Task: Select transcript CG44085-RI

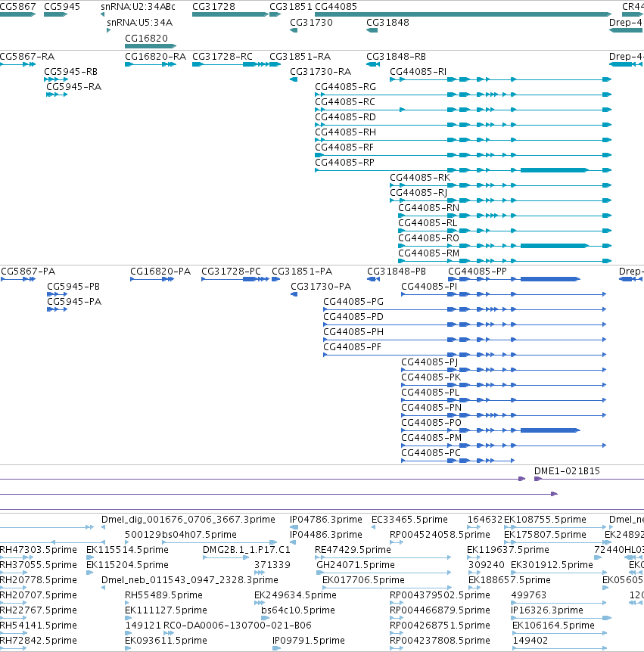Action: (418, 72)
